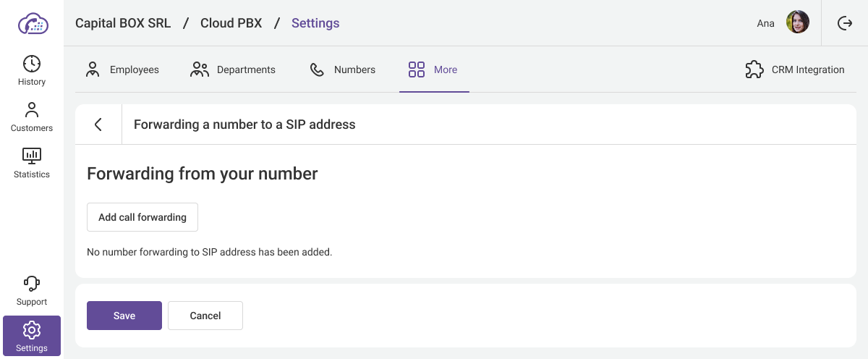Switch to the Employees tab

point(122,69)
